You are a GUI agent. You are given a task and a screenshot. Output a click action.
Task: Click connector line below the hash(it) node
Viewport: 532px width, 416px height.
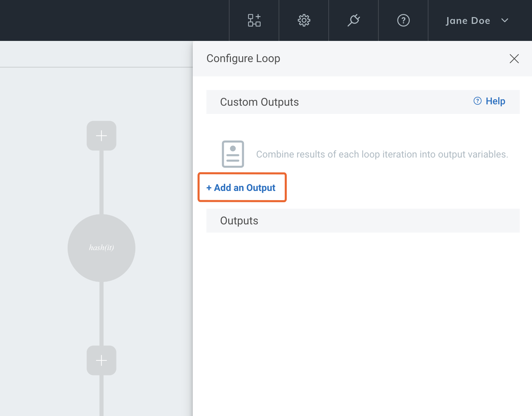(101, 314)
